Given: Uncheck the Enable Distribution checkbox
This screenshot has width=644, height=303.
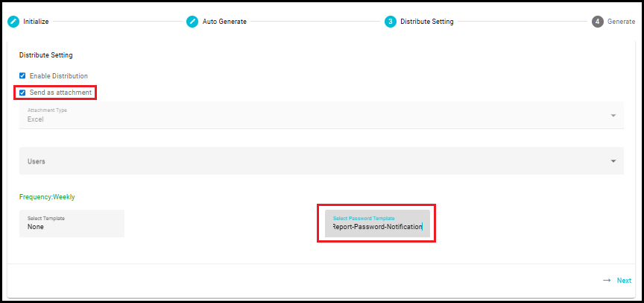Looking at the screenshot, I should [x=22, y=75].
